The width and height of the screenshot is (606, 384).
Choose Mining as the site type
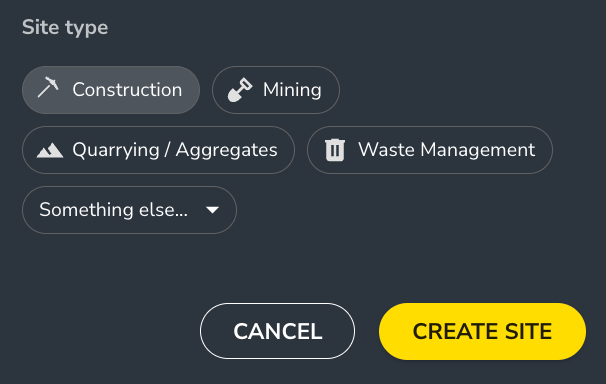tap(276, 90)
